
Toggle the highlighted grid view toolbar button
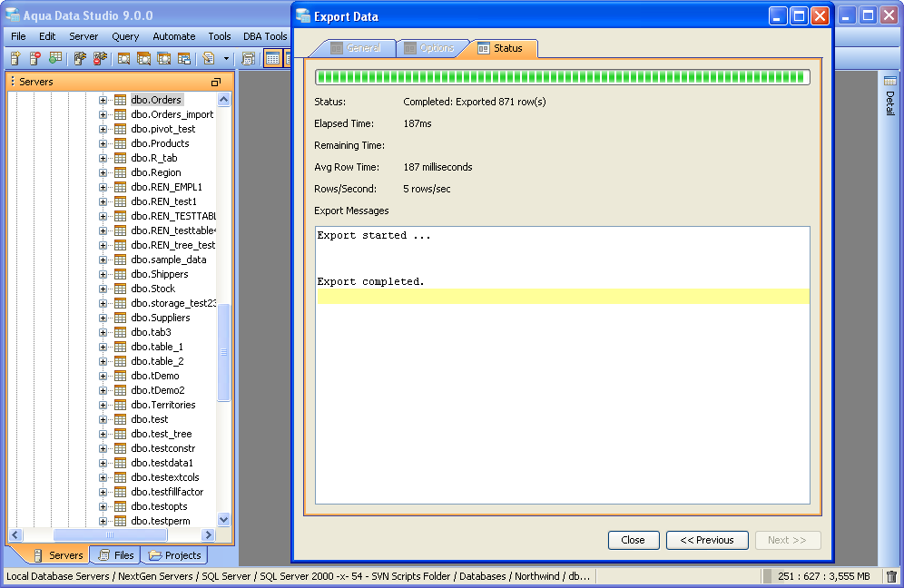click(x=272, y=58)
